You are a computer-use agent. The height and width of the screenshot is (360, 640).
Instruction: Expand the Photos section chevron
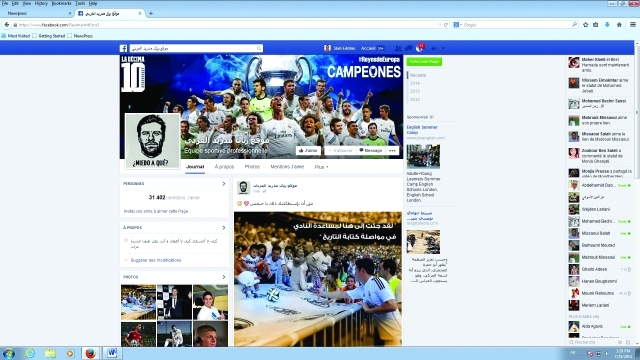(224, 277)
